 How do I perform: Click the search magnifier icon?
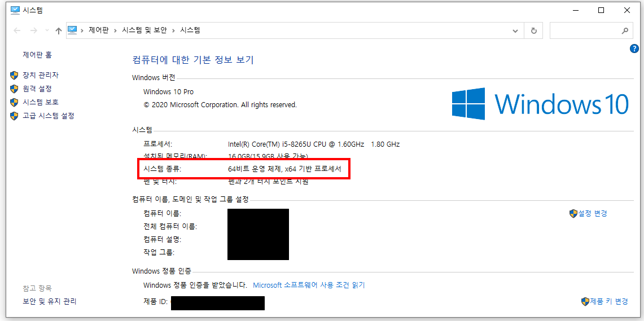pyautogui.click(x=625, y=30)
